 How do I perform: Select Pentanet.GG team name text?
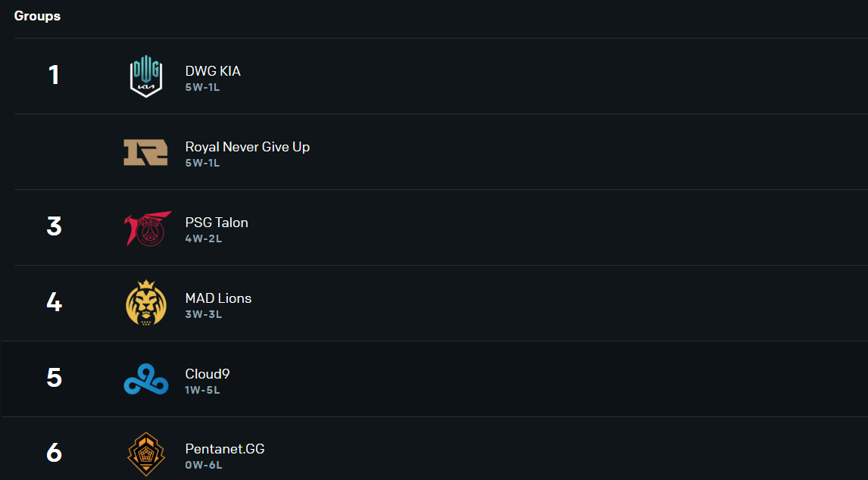pos(225,449)
